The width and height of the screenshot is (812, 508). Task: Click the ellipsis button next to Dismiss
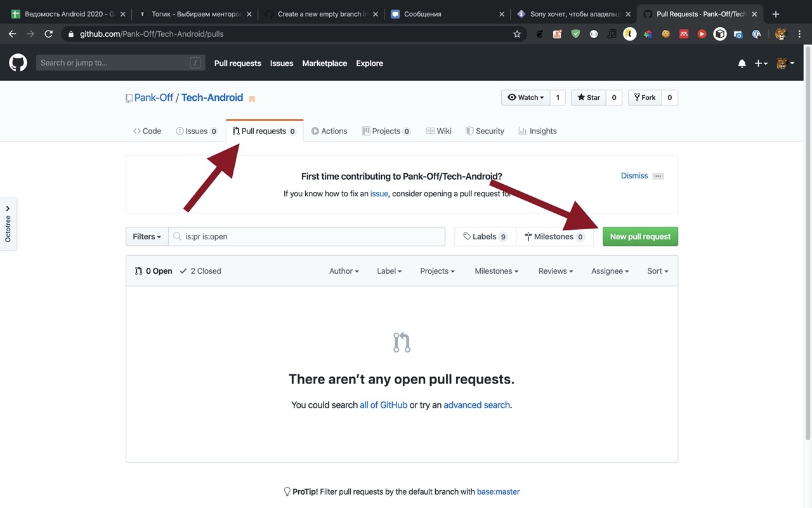[658, 176]
